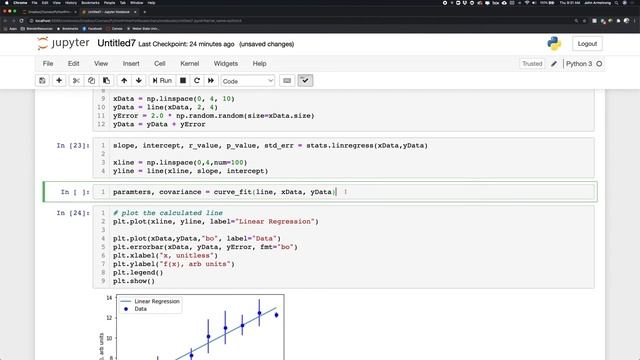
Task: Click the yError line in the top cell
Action: click(213, 116)
